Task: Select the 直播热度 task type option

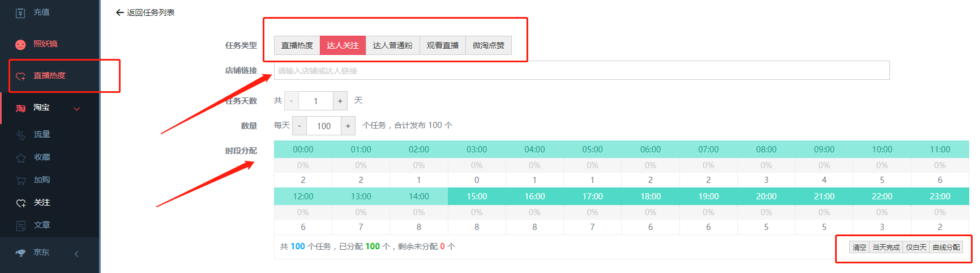Action: (297, 45)
